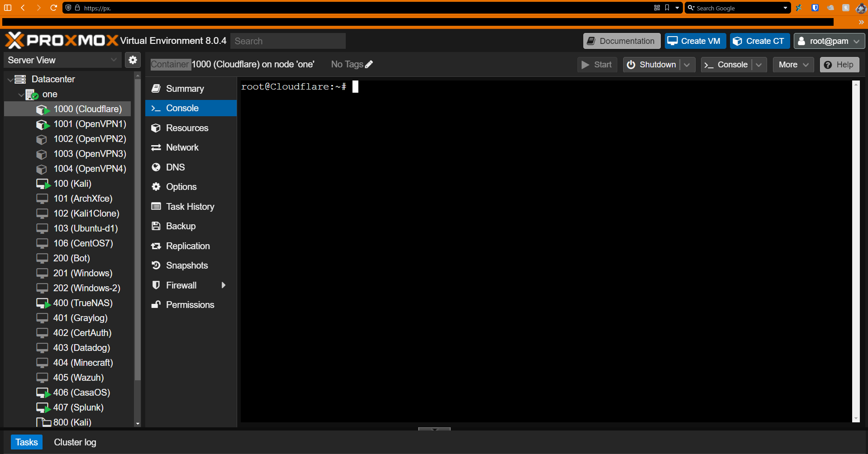
Task: Open the Replication menu item
Action: pyautogui.click(x=191, y=246)
